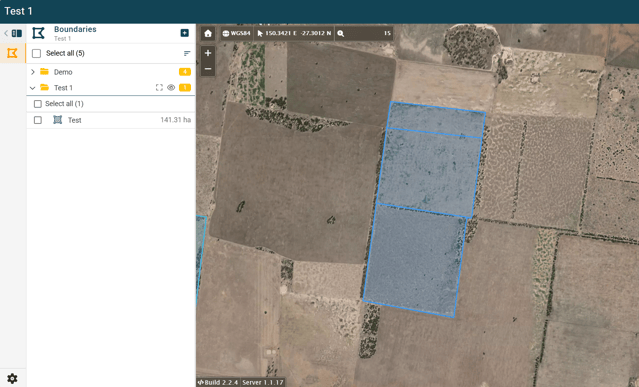This screenshot has width=639, height=387.
Task: Collapse the Test 1 folder
Action: click(33, 88)
